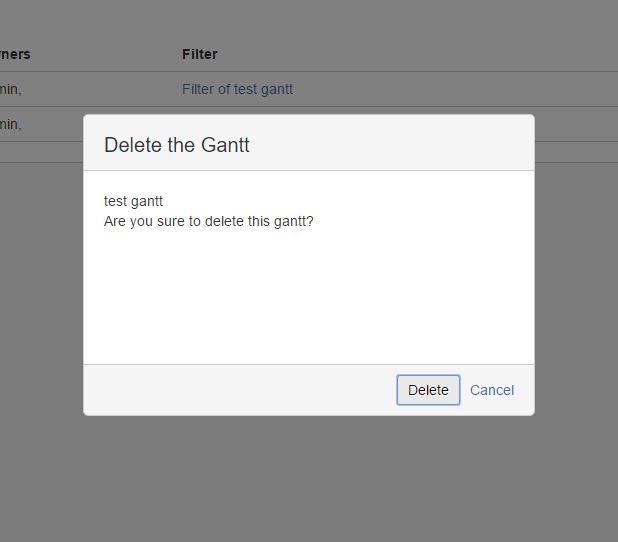Click the 'test gantt' name in dialog
This screenshot has height=542, width=618.
tap(133, 201)
